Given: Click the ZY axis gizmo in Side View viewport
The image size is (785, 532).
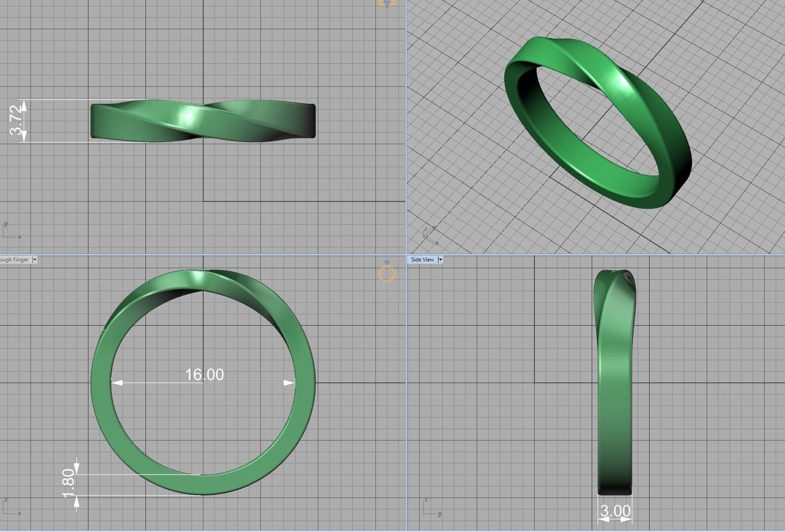Looking at the screenshot, I should (431, 507).
